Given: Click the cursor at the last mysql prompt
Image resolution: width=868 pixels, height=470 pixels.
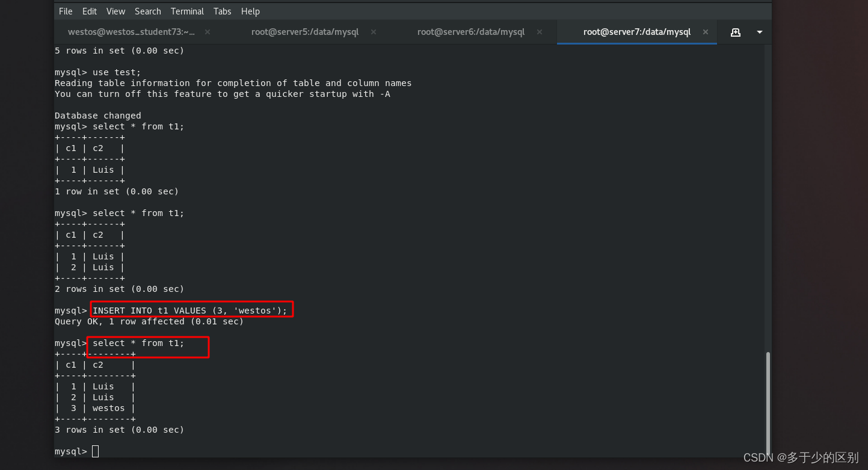Looking at the screenshot, I should (x=95, y=451).
